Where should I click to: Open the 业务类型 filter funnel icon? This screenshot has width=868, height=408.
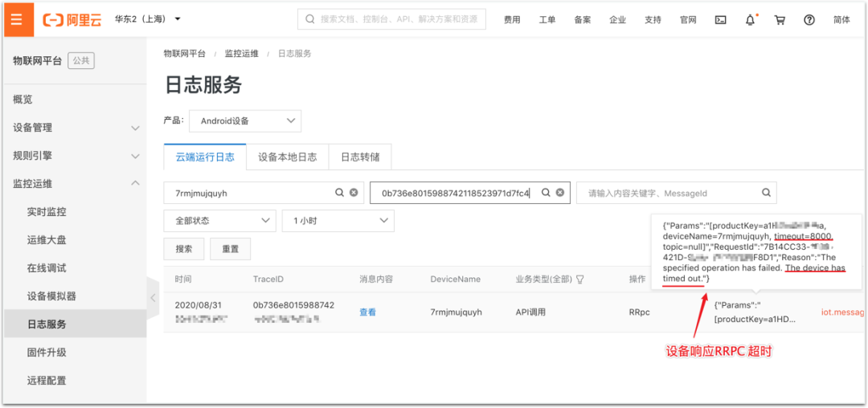[x=580, y=279]
